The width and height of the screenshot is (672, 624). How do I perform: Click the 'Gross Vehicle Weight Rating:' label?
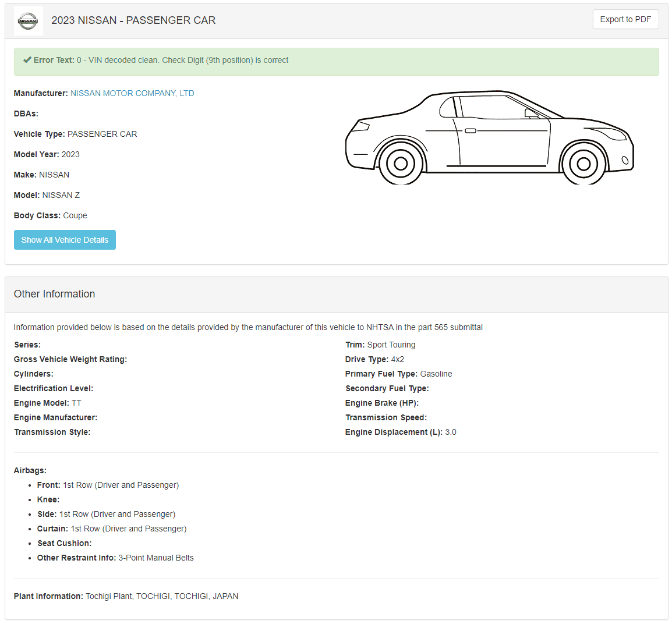[70, 359]
